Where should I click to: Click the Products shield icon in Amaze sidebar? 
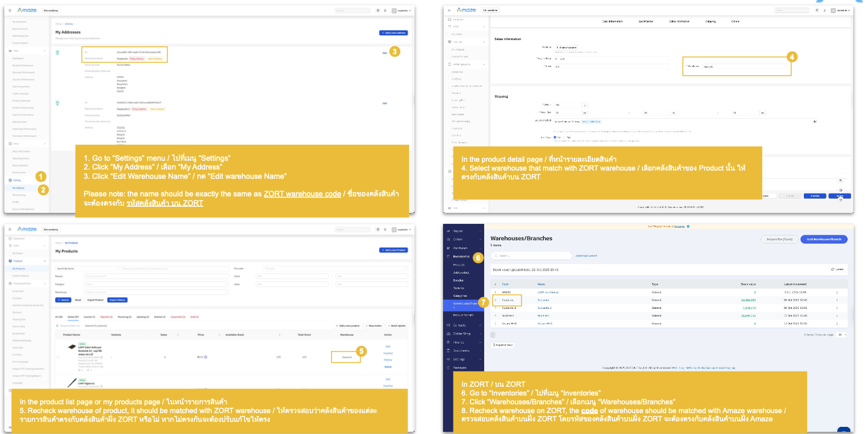(x=10, y=261)
